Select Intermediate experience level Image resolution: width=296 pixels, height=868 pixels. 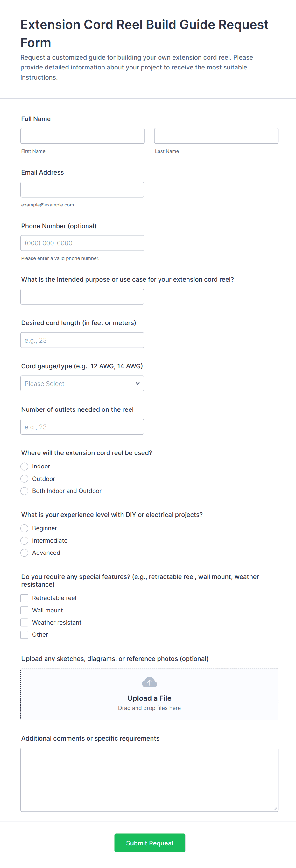click(x=24, y=540)
